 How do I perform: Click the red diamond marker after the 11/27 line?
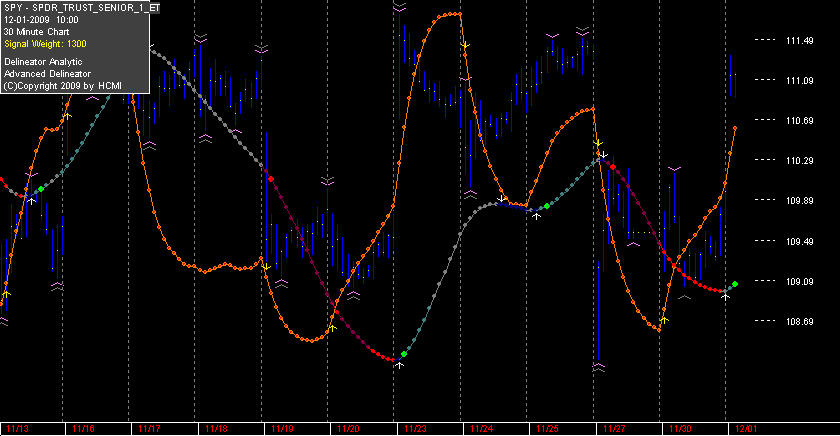coord(613,167)
